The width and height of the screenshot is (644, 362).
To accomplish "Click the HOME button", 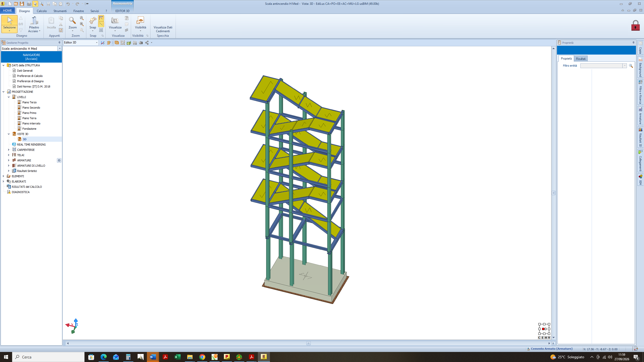I will pos(8,11).
